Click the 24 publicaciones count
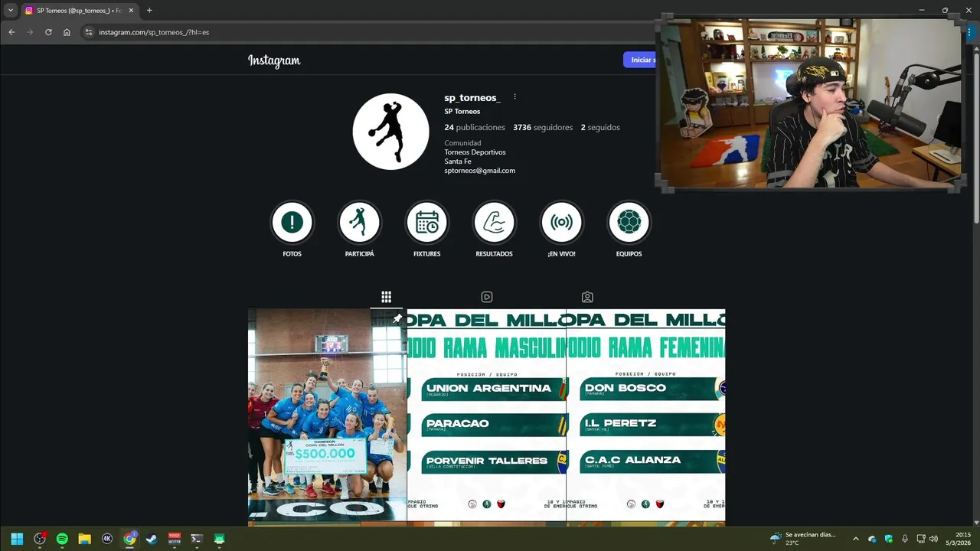The width and height of the screenshot is (980, 551). tap(475, 128)
